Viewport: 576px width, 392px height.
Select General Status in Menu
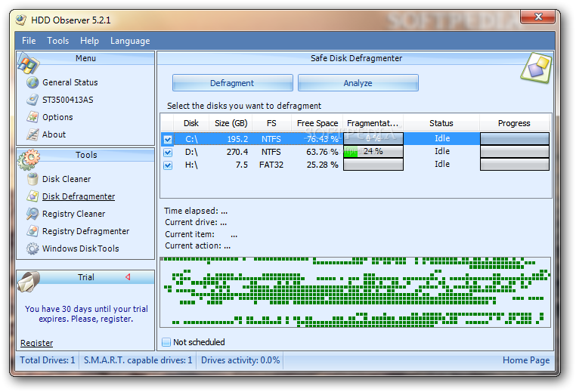(70, 82)
